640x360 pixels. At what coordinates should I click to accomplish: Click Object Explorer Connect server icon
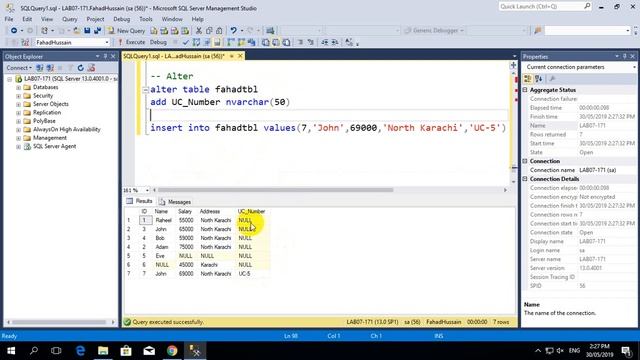40,68
